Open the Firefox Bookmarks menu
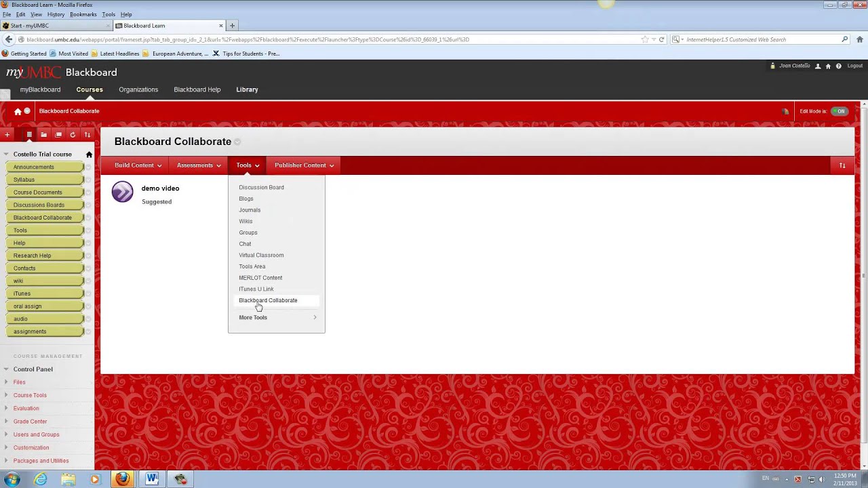Viewport: 868px width, 488px height. [83, 14]
